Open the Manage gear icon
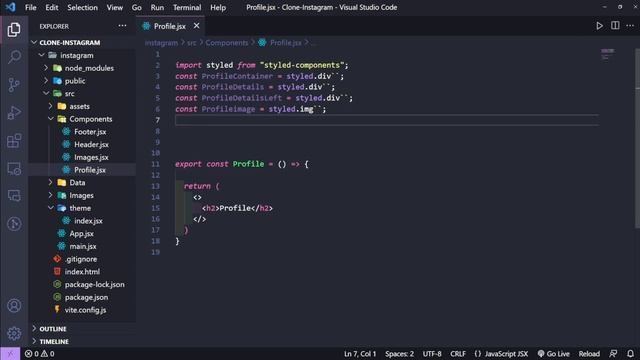640x360 pixels. (x=14, y=333)
